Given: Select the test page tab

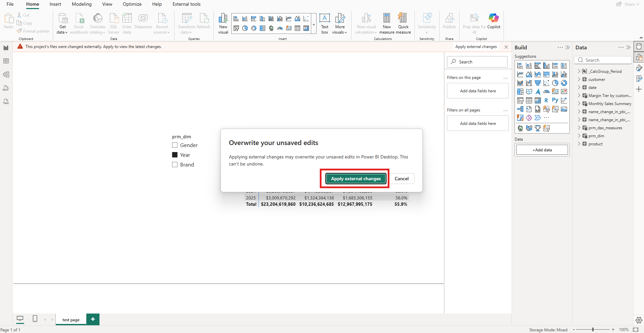Looking at the screenshot, I should pos(71,320).
